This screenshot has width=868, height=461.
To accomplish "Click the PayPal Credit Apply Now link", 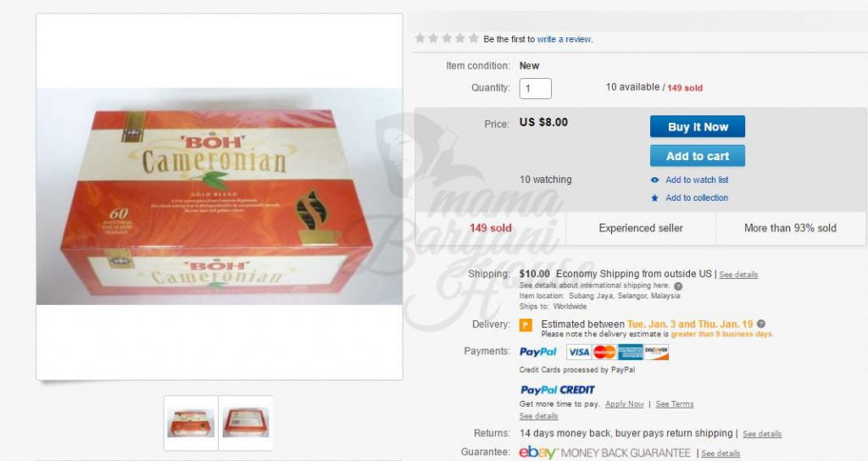I will point(625,404).
